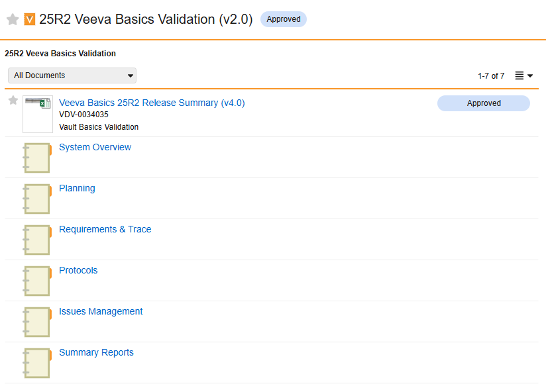Open the System Overview section
The width and height of the screenshot is (546, 392).
[x=95, y=147]
